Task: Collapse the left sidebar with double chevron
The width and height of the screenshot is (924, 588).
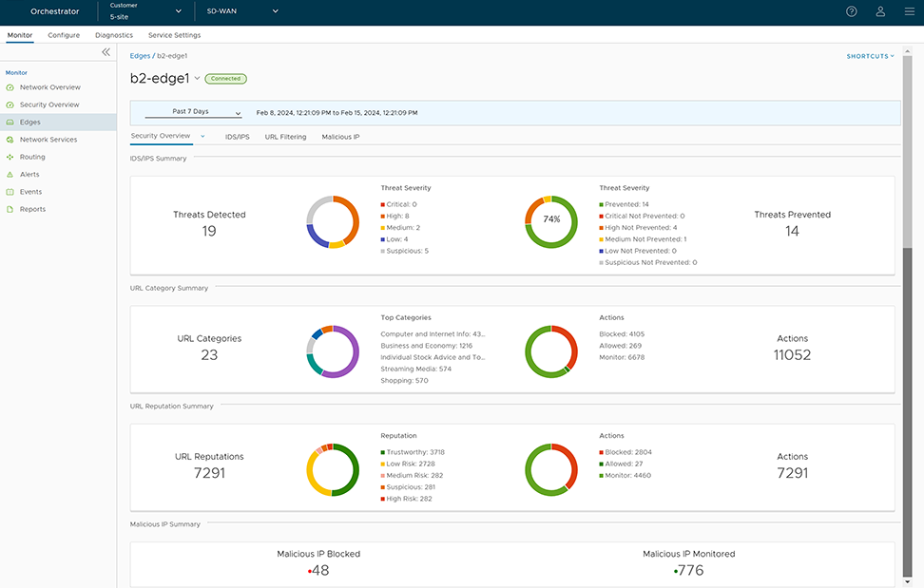Action: pyautogui.click(x=106, y=52)
